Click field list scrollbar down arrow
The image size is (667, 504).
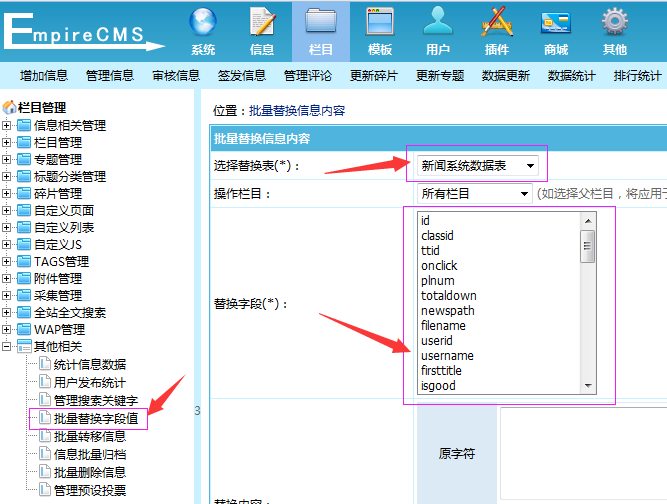tap(588, 386)
